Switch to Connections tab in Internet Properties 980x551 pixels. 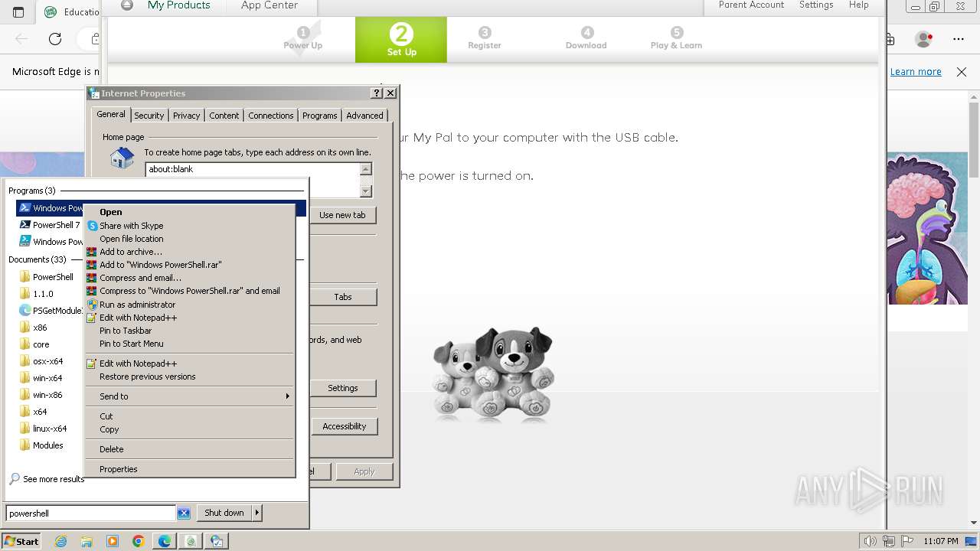tap(270, 116)
